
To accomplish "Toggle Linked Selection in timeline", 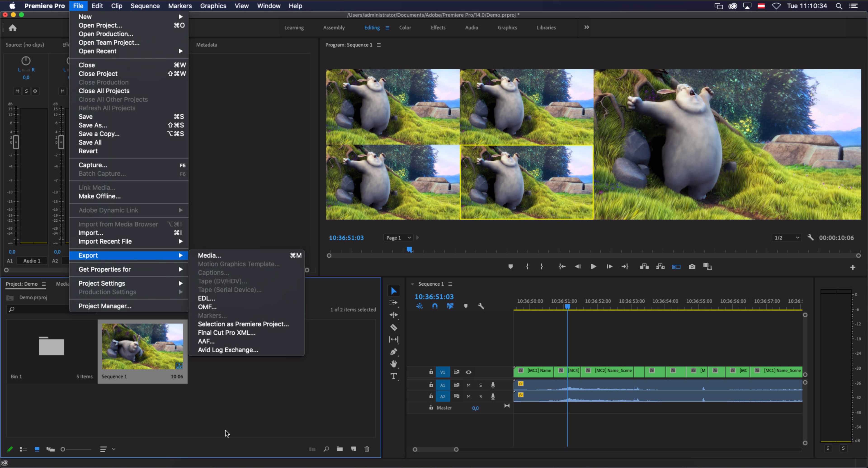I will click(450, 306).
